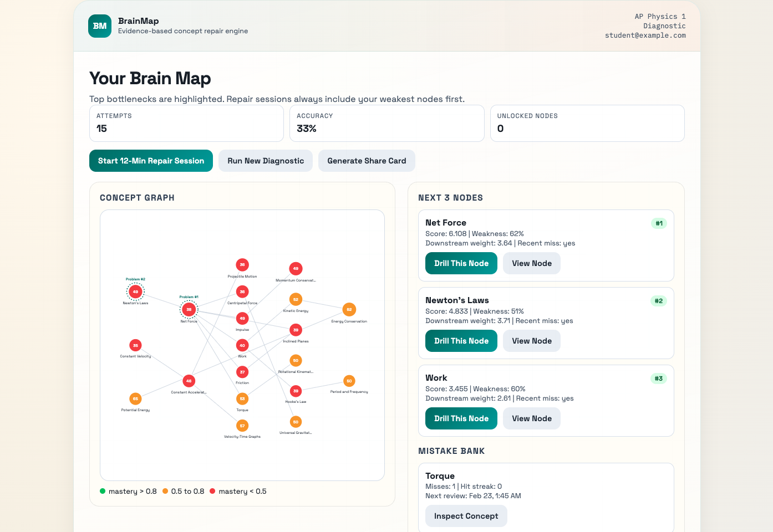This screenshot has height=532, width=773.
Task: Click the BrainMap logo icon
Action: [100, 26]
